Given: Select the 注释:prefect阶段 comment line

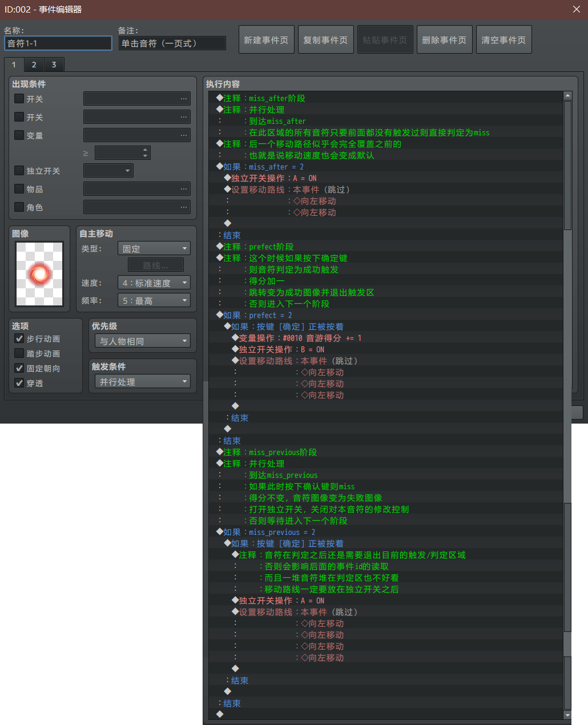Looking at the screenshot, I should coord(386,247).
